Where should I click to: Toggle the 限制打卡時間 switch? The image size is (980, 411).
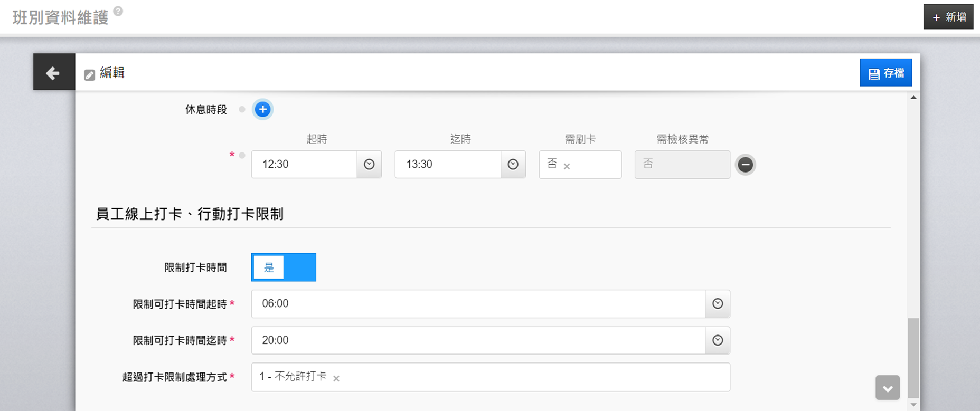click(x=284, y=267)
